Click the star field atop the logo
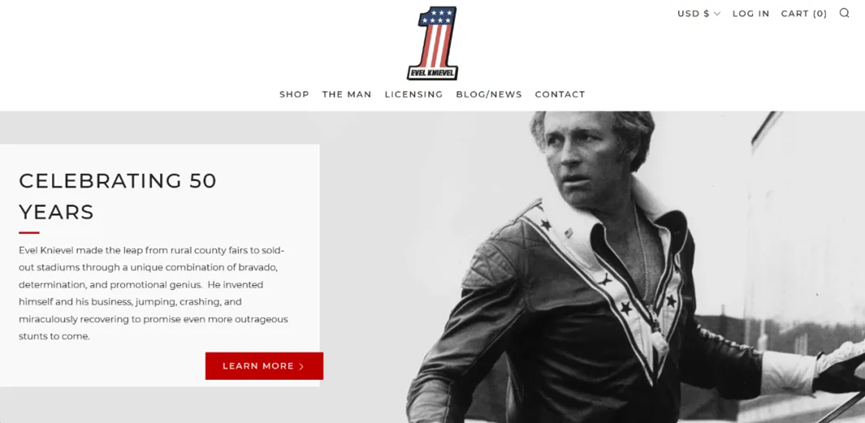The height and width of the screenshot is (423, 865). (438, 17)
